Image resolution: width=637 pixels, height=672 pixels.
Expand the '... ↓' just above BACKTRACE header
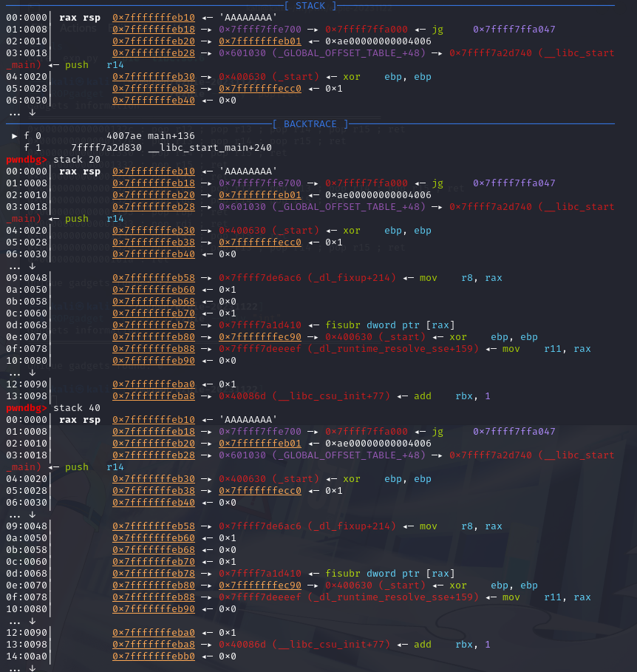click(21, 112)
